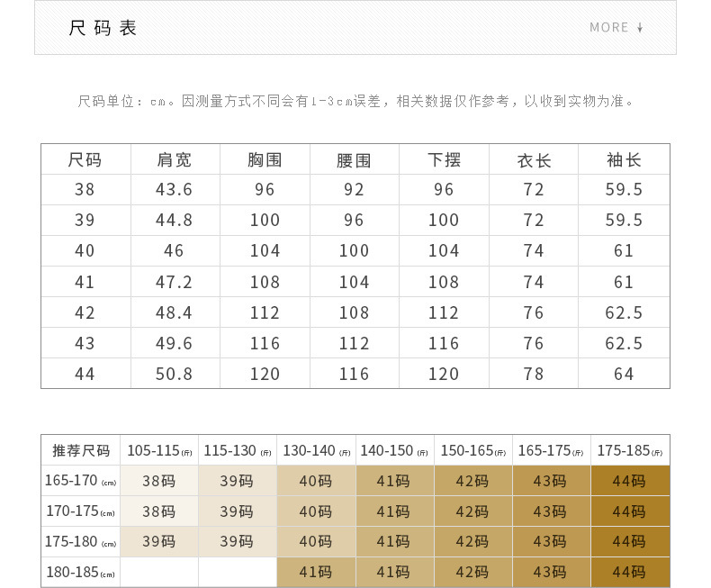Select size 42 in the 尺码 column

click(x=85, y=312)
